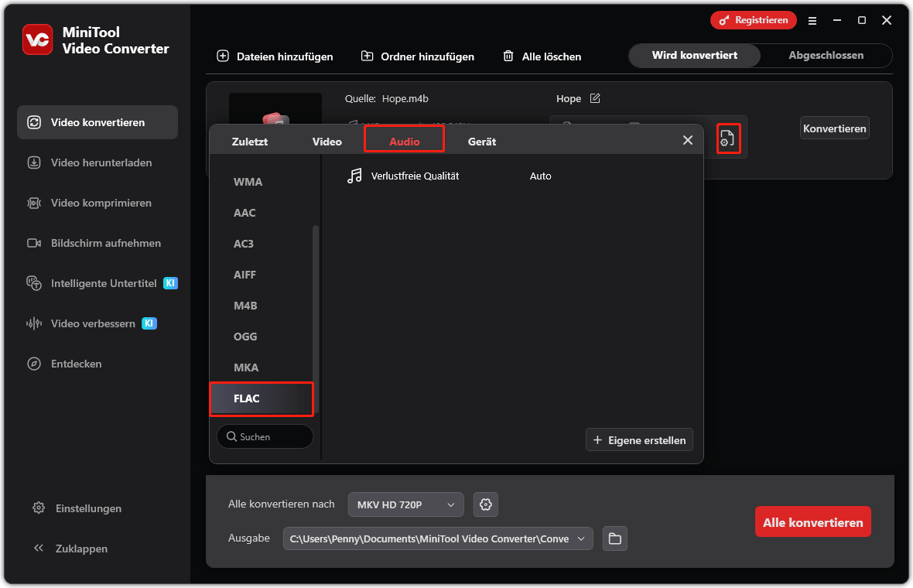Click the Konvertieren button
Viewport: 913px width, 588px height.
[x=834, y=128]
